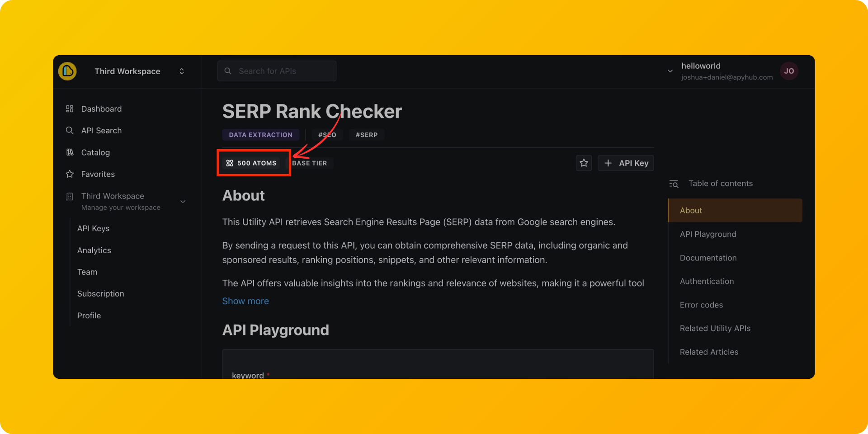Click the JO user avatar
Screen dimensions: 868x434
click(x=789, y=71)
